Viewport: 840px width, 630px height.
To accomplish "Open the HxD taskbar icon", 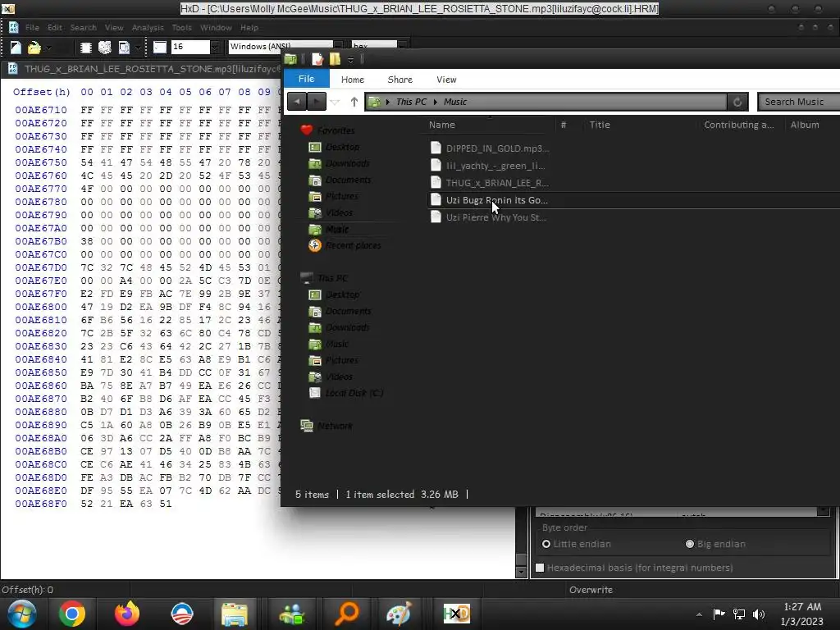I will point(456,614).
